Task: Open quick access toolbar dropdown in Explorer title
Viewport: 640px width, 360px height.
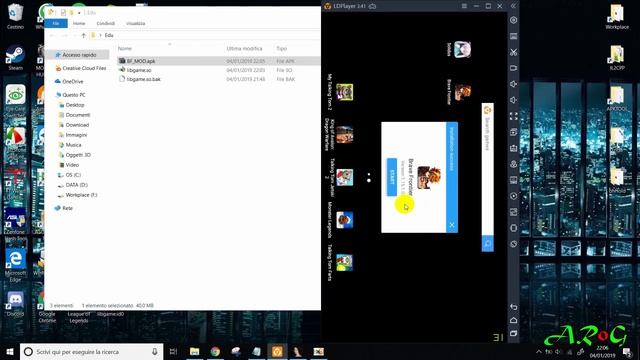Action: pos(79,13)
